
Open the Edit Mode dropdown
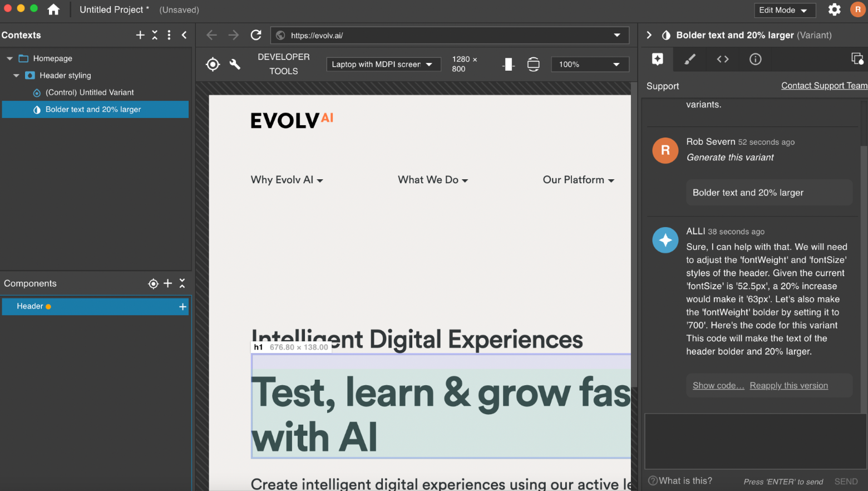point(785,10)
